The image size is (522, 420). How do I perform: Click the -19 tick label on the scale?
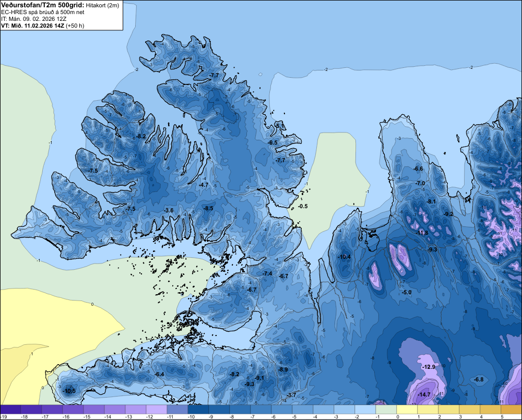coord(3,417)
